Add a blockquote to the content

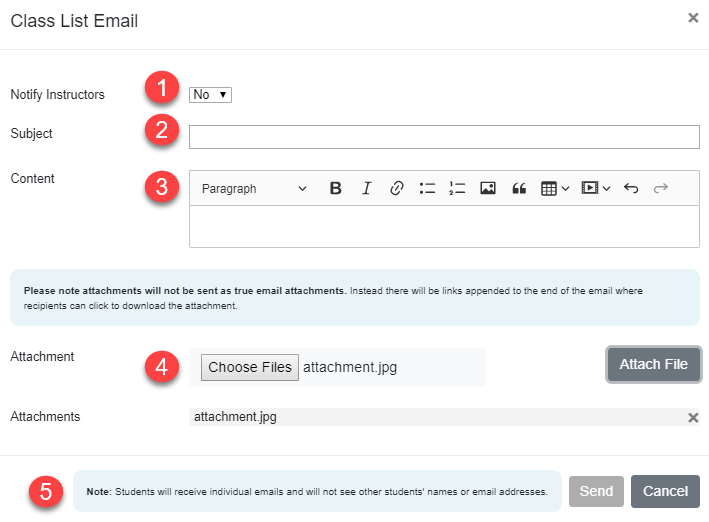click(518, 188)
